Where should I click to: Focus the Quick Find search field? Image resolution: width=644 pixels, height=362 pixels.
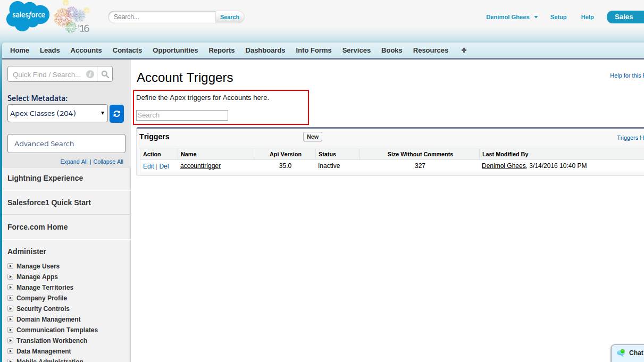pos(47,74)
